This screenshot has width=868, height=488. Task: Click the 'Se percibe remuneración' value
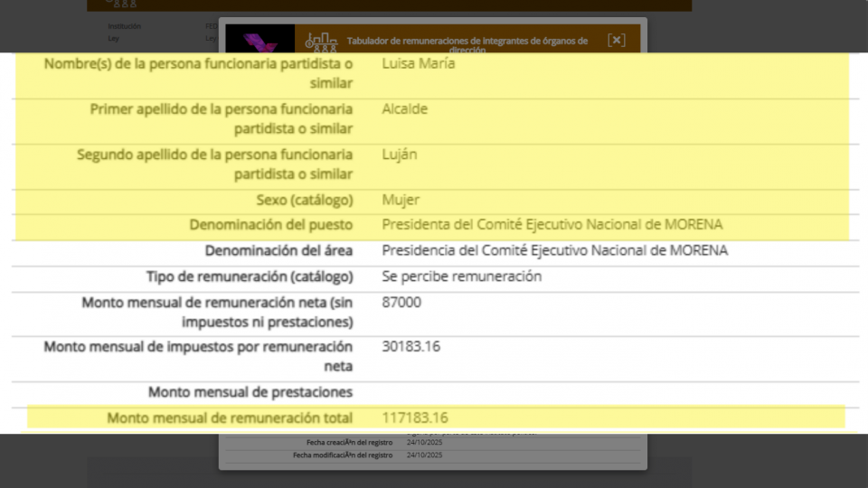pos(461,277)
